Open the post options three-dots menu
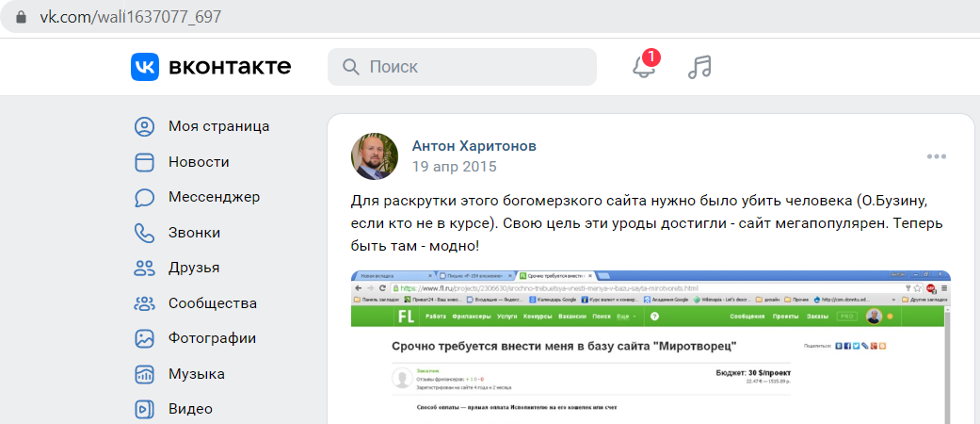This screenshot has height=424, width=980. (937, 156)
